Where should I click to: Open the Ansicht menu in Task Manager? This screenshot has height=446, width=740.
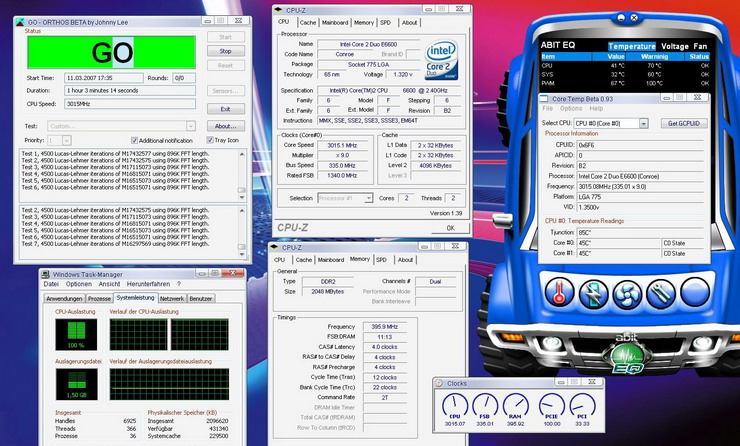(109, 284)
